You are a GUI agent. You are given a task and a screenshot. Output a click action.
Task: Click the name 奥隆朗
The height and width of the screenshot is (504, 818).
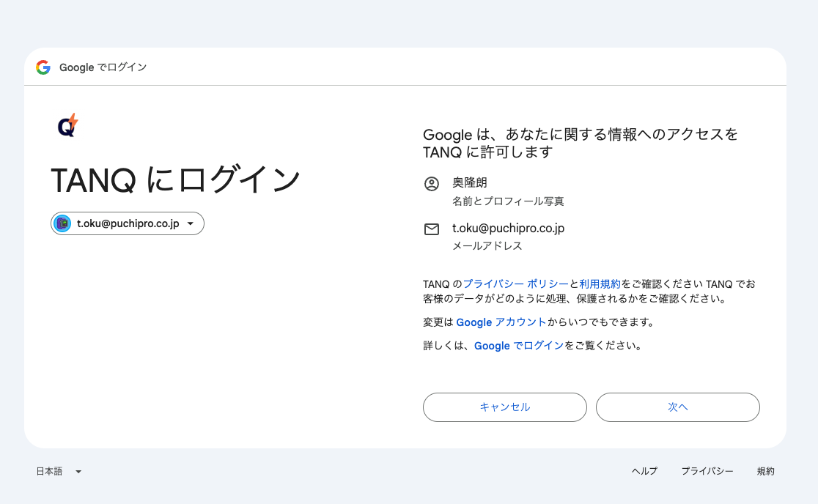click(x=470, y=182)
